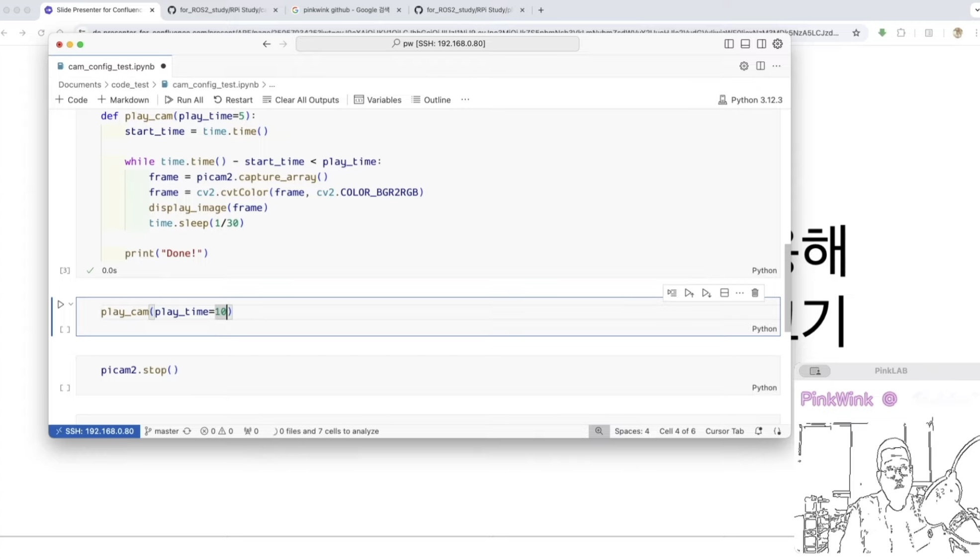Click the pw SSH command center search field

438,44
